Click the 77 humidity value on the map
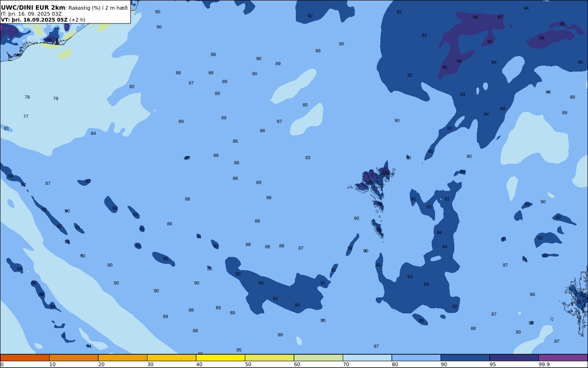 coord(26,117)
